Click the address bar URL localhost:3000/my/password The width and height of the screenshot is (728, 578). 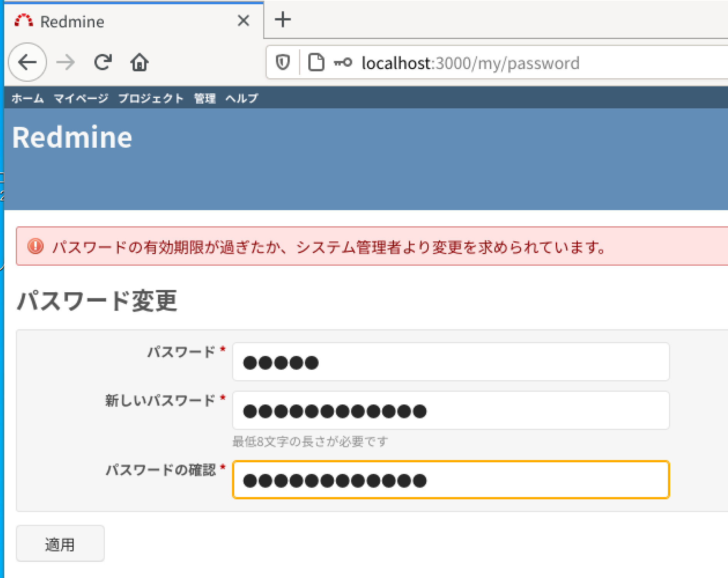[x=471, y=63]
